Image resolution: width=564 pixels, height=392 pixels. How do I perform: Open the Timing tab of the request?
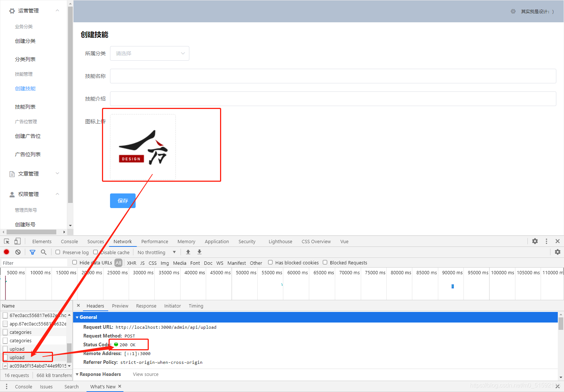point(196,306)
